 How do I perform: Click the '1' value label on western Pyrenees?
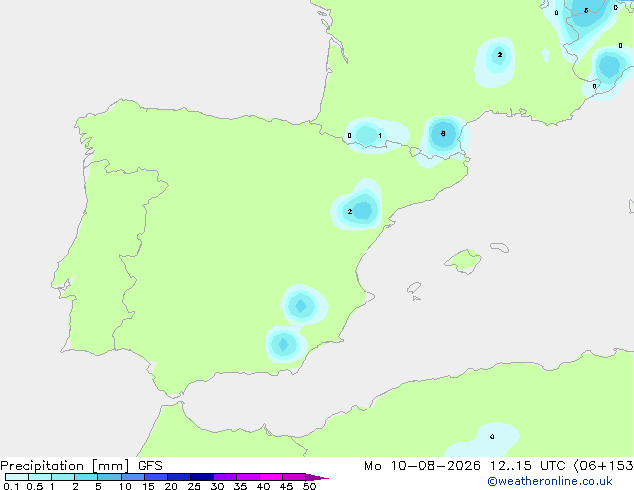380,135
